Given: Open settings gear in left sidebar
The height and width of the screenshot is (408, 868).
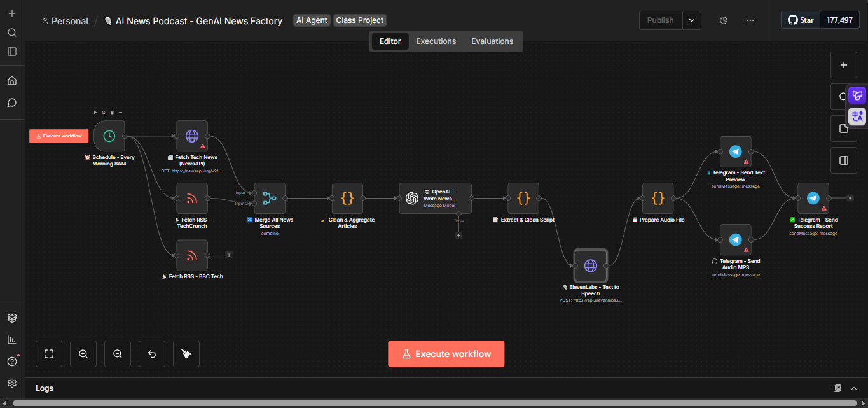Looking at the screenshot, I should 12,383.
